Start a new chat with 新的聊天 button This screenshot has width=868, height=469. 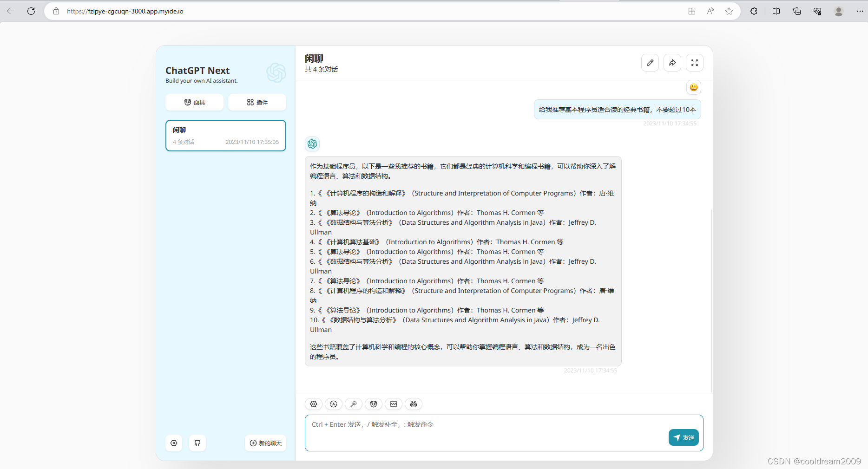(265, 443)
